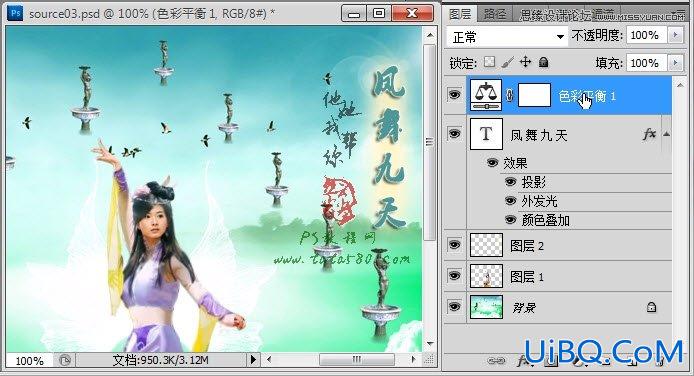Image resolution: width=694 pixels, height=376 pixels.
Task: Click the 100% zoom level field
Action: (x=30, y=361)
